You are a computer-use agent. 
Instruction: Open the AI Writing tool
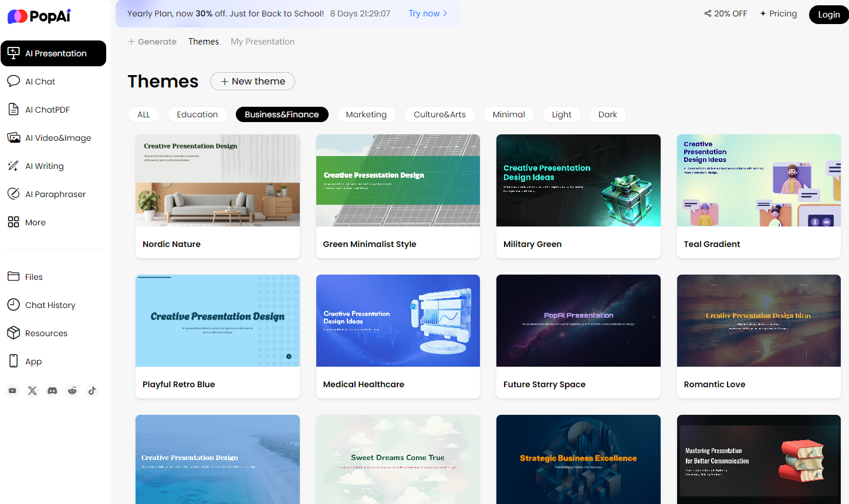(43, 165)
